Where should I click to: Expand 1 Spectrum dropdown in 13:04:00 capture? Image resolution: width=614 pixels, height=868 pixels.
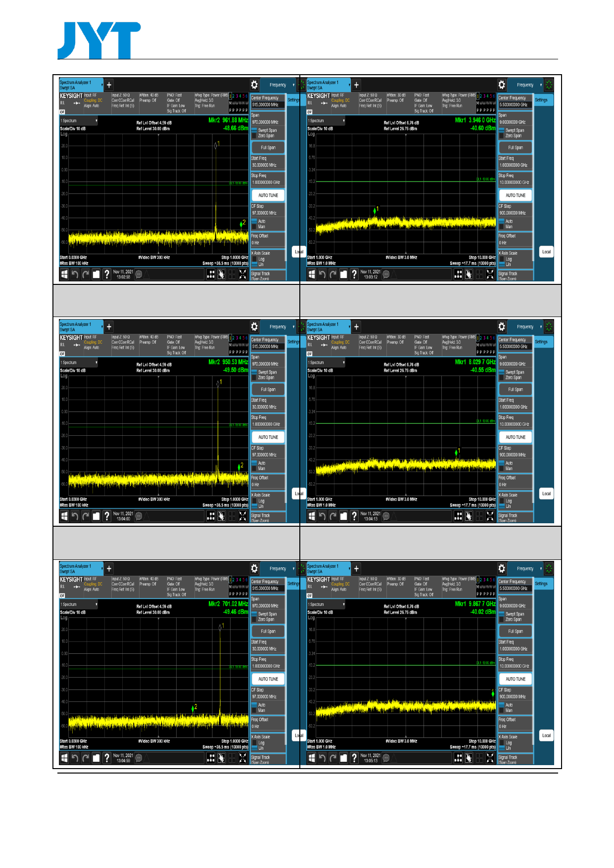tap(79, 363)
